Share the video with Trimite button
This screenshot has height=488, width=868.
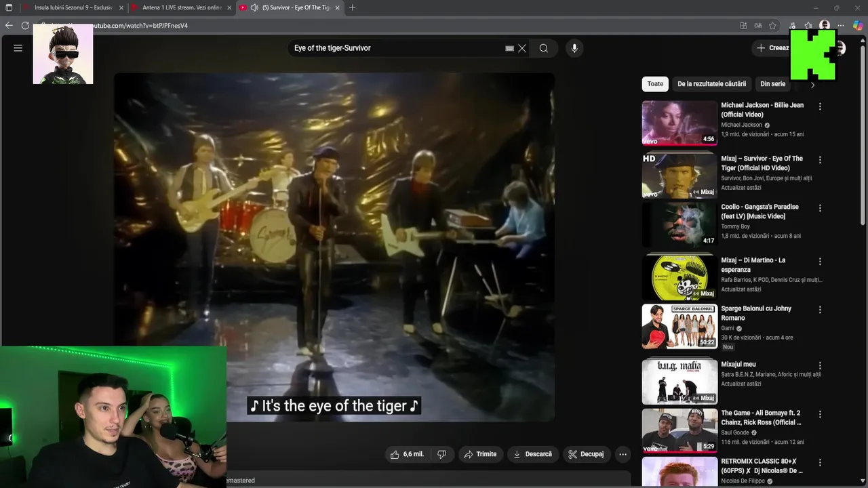point(480,454)
